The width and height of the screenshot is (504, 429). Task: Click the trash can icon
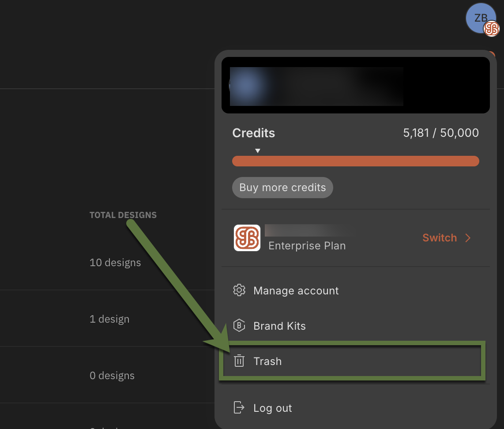(x=239, y=361)
